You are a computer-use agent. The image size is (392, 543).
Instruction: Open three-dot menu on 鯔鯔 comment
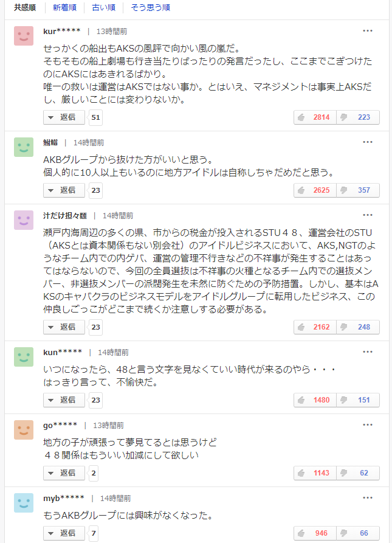pyautogui.click(x=368, y=142)
